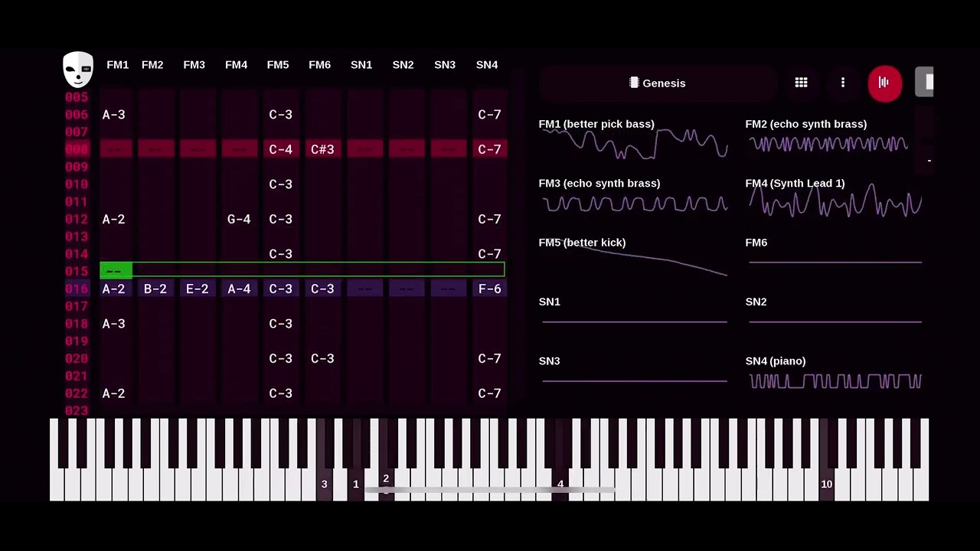Open FM4 (Synth Lead 1) instrument
The height and width of the screenshot is (551, 980).
(795, 184)
